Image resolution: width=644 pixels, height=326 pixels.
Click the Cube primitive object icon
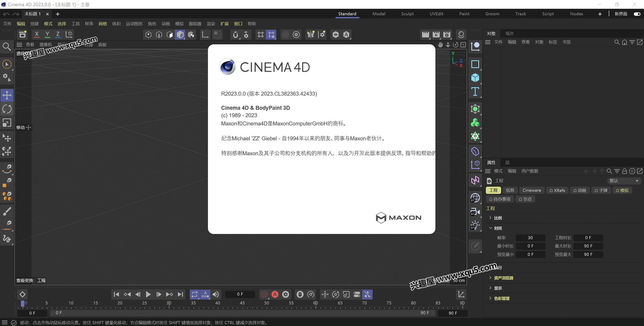pos(475,78)
